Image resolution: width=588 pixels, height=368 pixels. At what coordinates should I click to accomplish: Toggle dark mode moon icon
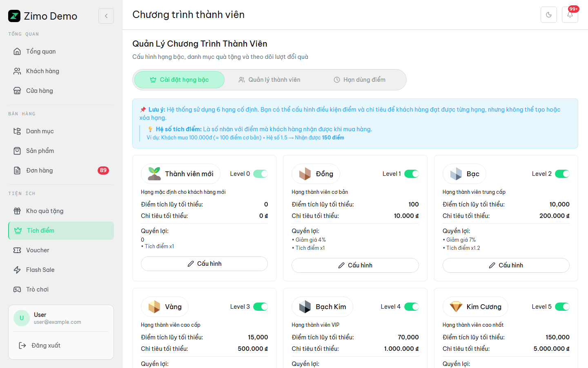[549, 15]
